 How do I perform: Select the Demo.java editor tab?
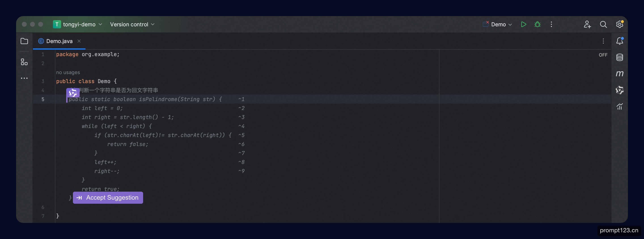point(59,41)
